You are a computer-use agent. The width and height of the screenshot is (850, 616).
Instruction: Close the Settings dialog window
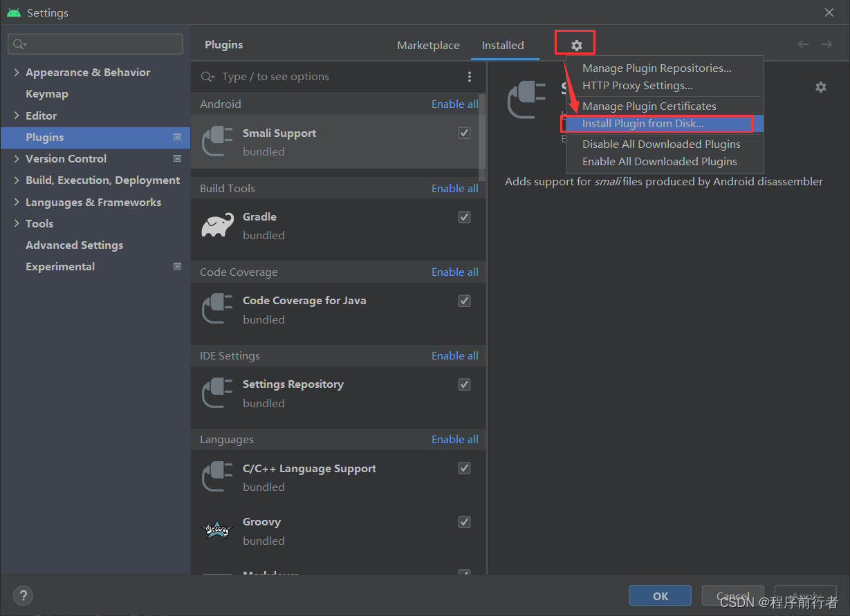coord(829,12)
